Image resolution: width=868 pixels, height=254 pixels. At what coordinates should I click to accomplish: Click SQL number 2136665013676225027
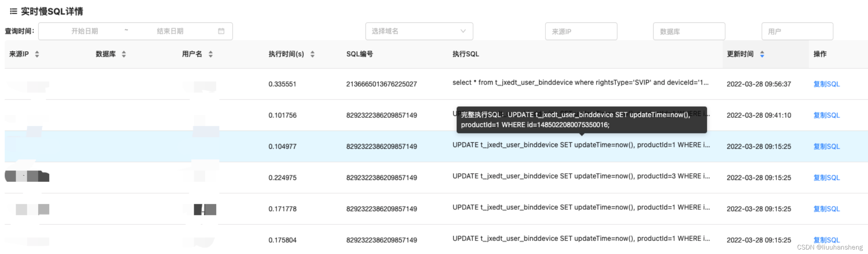[x=381, y=84]
